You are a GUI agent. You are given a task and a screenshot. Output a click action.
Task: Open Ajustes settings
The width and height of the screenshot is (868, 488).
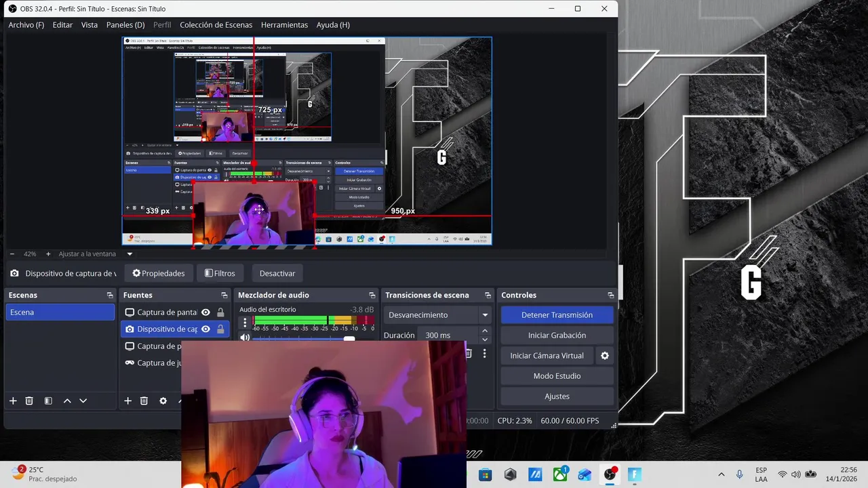[557, 396]
